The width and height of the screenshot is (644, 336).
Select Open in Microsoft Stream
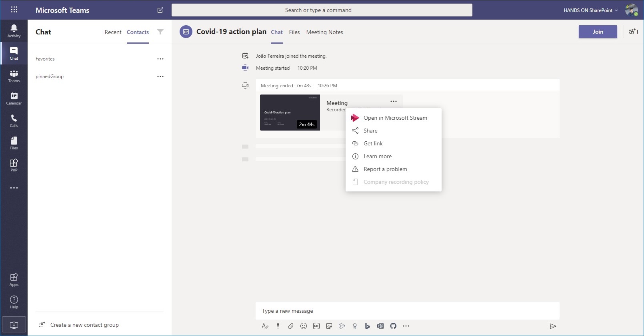(395, 118)
